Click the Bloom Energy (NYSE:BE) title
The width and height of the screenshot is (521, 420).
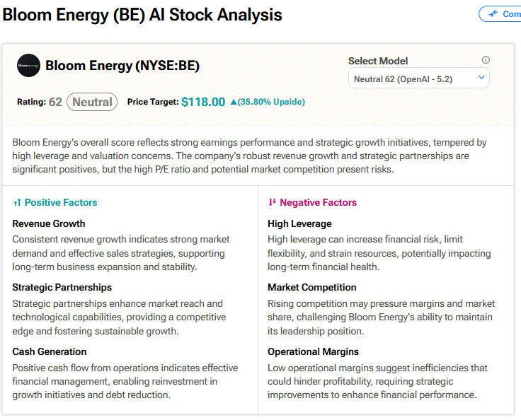coord(122,66)
